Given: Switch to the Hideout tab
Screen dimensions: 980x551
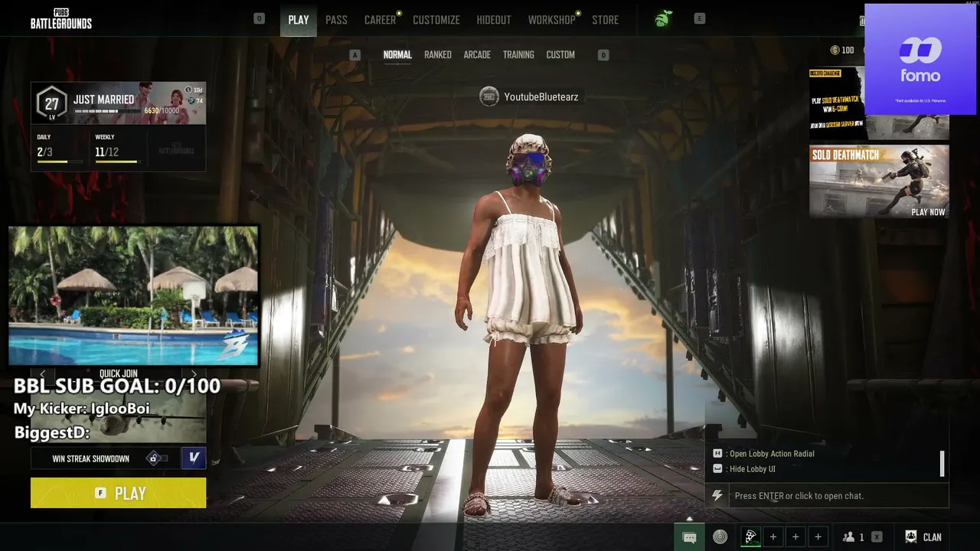Looking at the screenshot, I should click(494, 20).
